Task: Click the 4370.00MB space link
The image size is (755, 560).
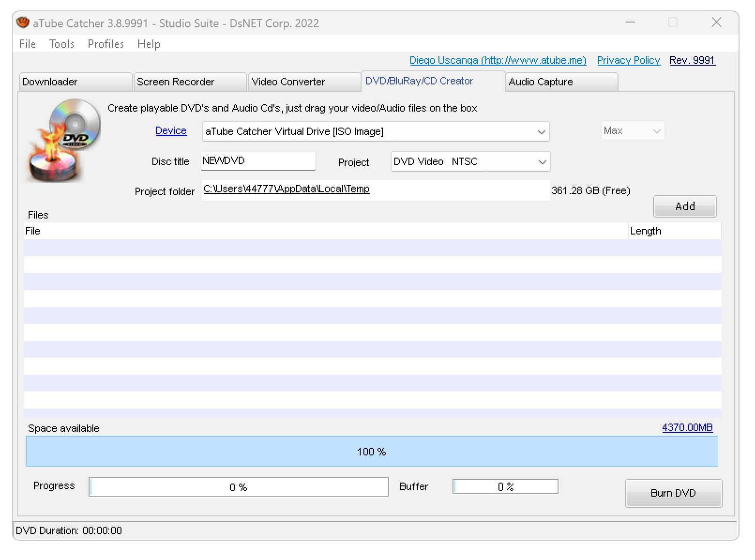Action: pos(687,428)
